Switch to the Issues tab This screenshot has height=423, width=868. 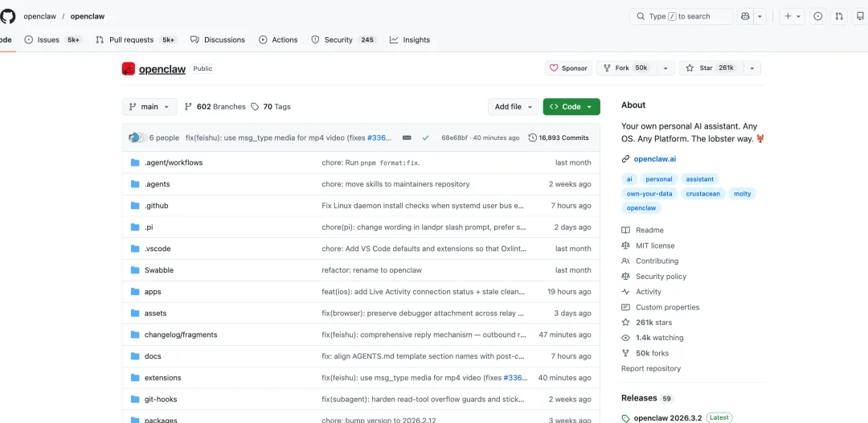[55, 40]
